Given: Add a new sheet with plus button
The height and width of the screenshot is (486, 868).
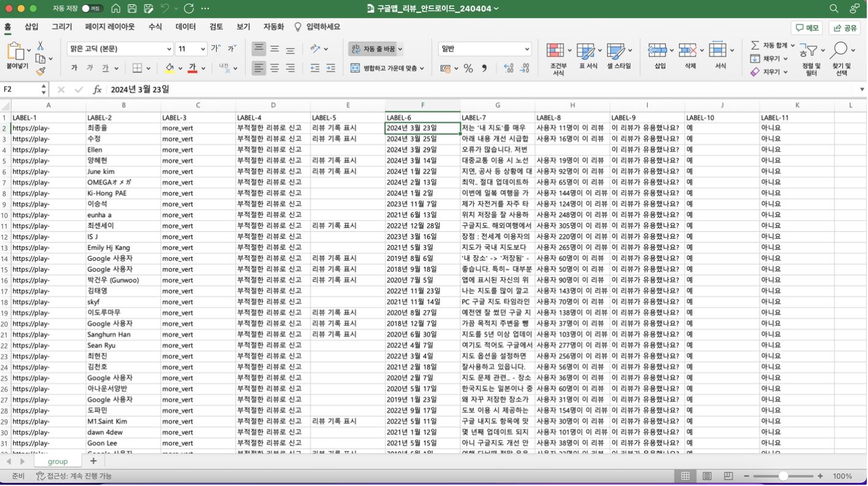Looking at the screenshot, I should (93, 461).
